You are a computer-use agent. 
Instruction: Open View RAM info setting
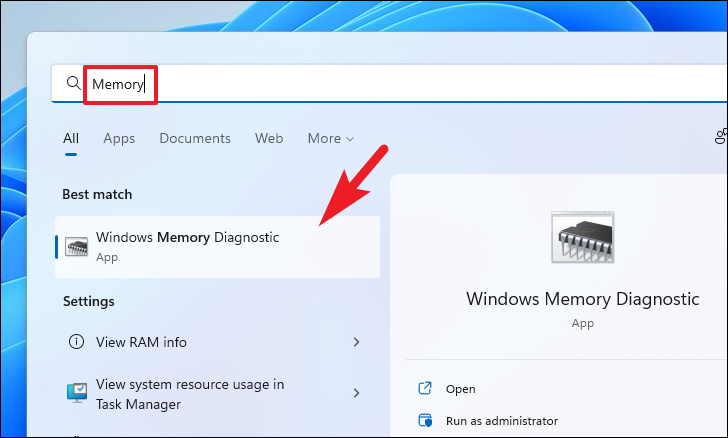[217, 342]
